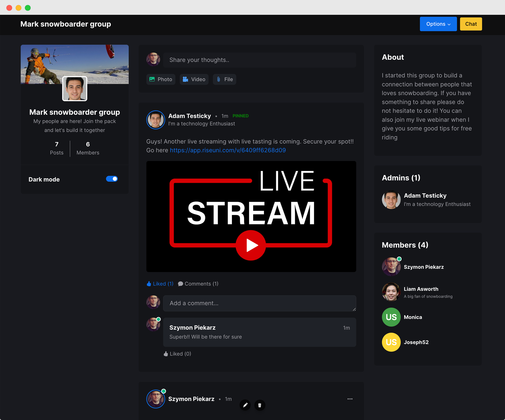
Task: Like Szymon's comment with thumbs-up
Action: (x=166, y=354)
